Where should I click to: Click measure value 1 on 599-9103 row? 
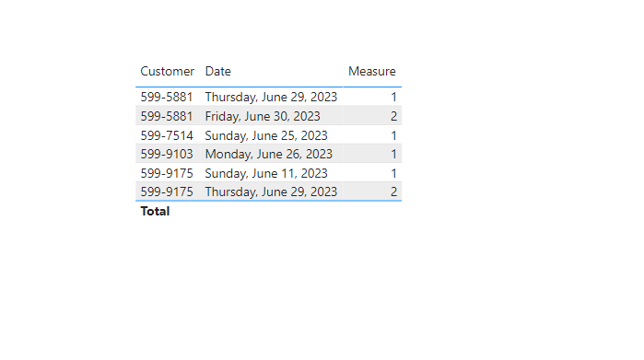(393, 154)
